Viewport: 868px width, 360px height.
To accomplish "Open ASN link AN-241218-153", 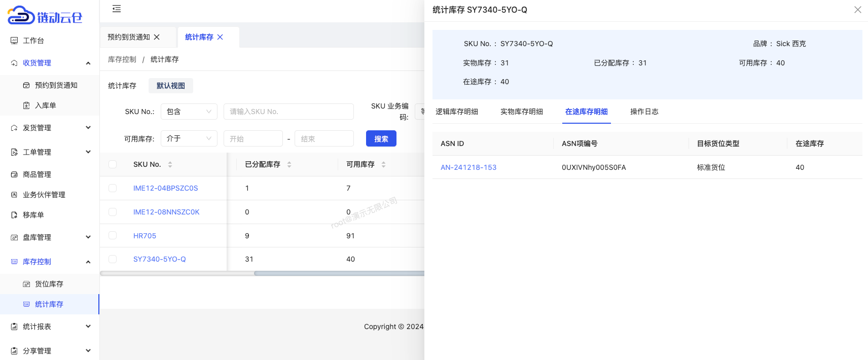I will 468,167.
